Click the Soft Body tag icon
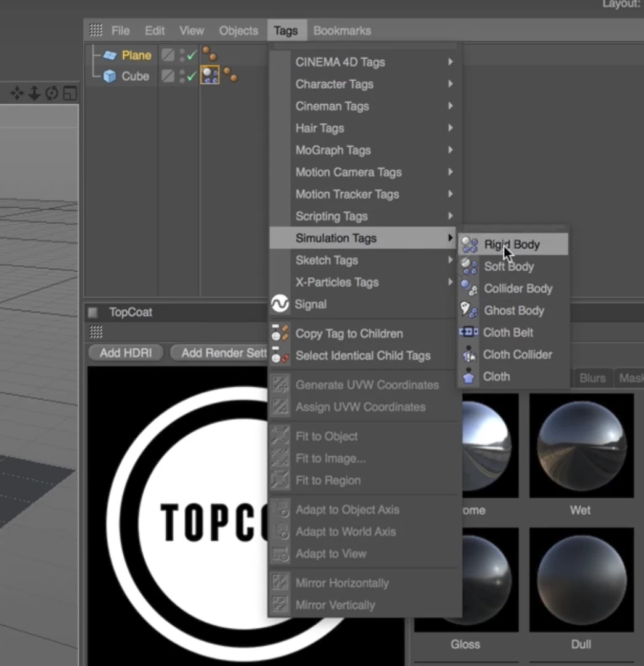This screenshot has height=666, width=644. pyautogui.click(x=470, y=267)
